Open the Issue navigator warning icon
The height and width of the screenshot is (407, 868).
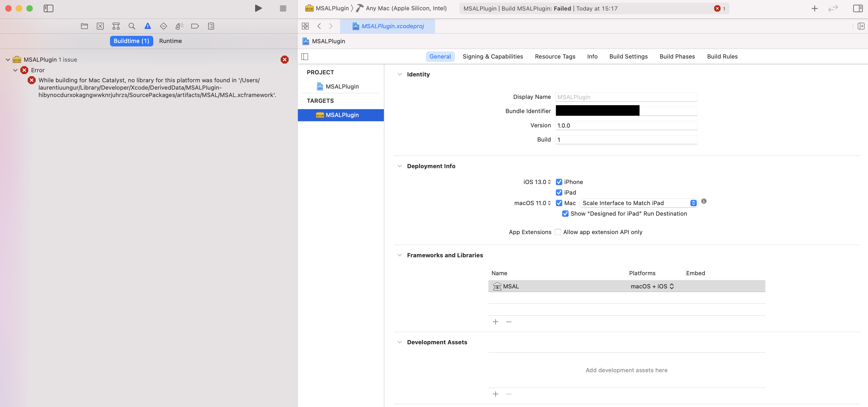147,26
